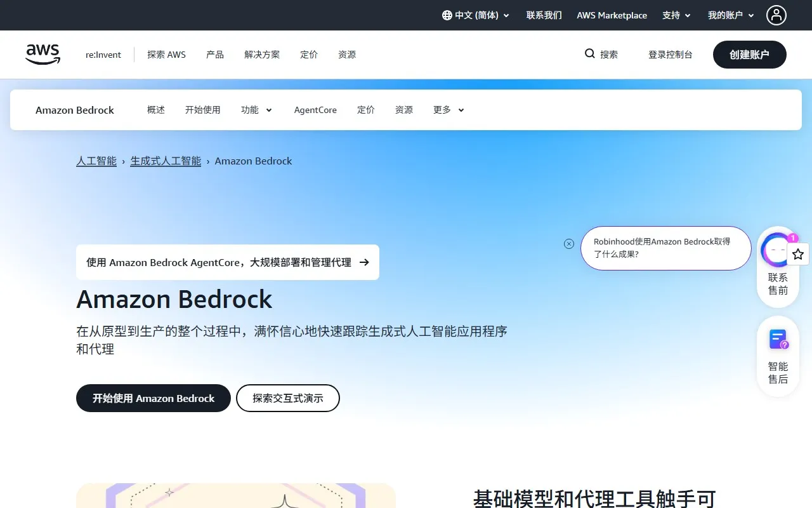Switch to the 概述 tab

pyautogui.click(x=155, y=110)
